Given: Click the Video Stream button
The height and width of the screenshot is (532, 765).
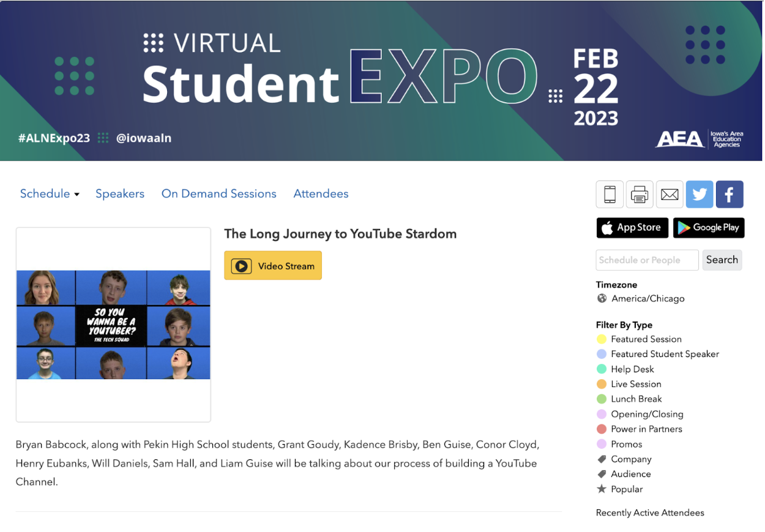Looking at the screenshot, I should click(273, 266).
